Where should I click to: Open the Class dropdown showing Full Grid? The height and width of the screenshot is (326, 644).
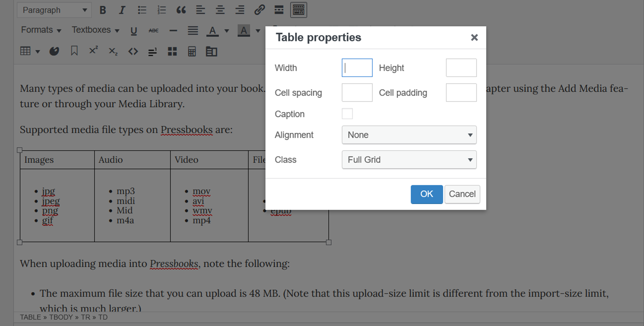409,160
